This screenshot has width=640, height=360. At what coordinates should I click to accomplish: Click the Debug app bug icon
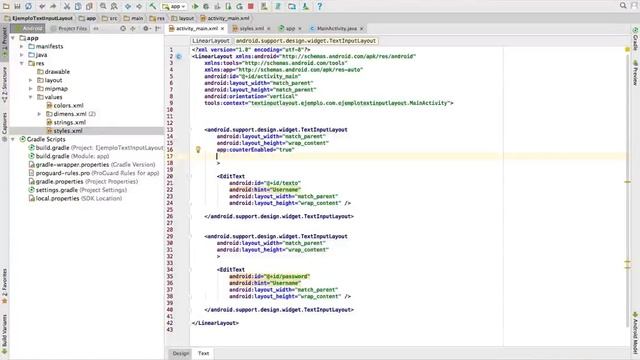206,6
